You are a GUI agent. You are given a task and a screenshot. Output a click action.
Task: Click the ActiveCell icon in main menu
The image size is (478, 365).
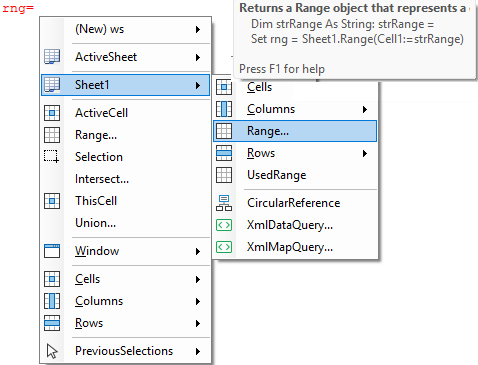[52, 113]
